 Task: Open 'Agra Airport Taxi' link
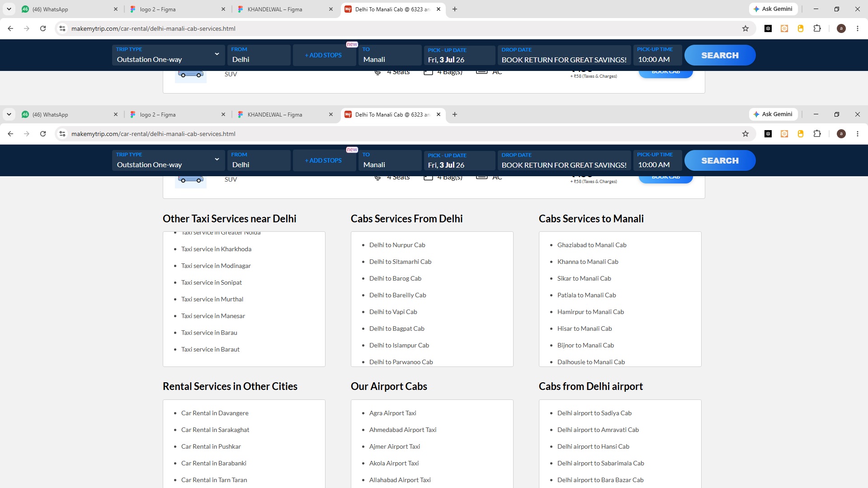[x=392, y=413]
